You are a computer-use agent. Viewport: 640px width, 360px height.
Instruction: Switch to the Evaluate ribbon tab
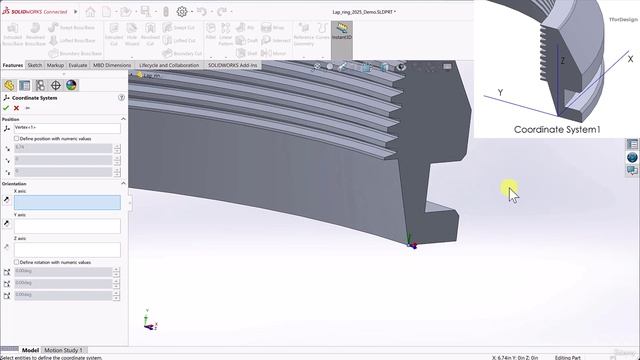point(78,65)
